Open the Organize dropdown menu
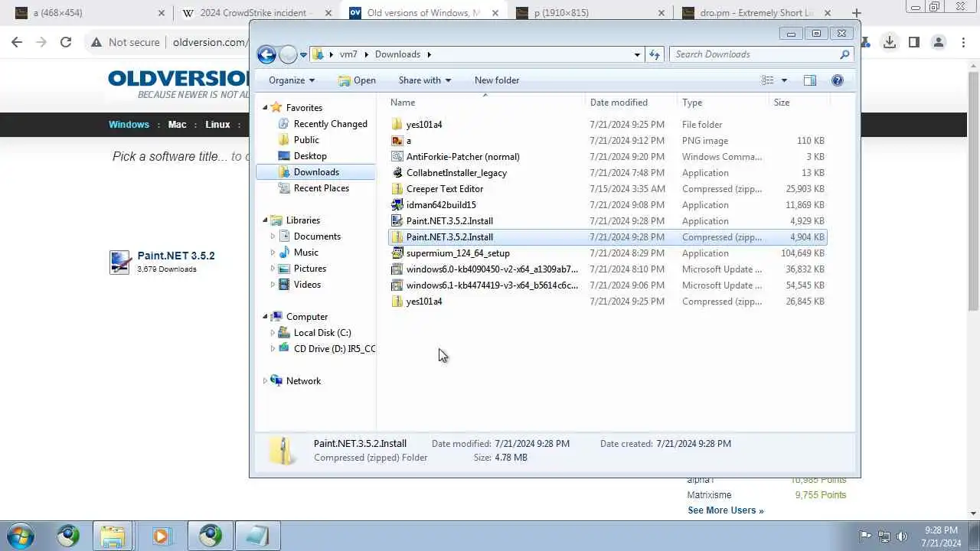Image resolution: width=980 pixels, height=551 pixels. [x=292, y=80]
